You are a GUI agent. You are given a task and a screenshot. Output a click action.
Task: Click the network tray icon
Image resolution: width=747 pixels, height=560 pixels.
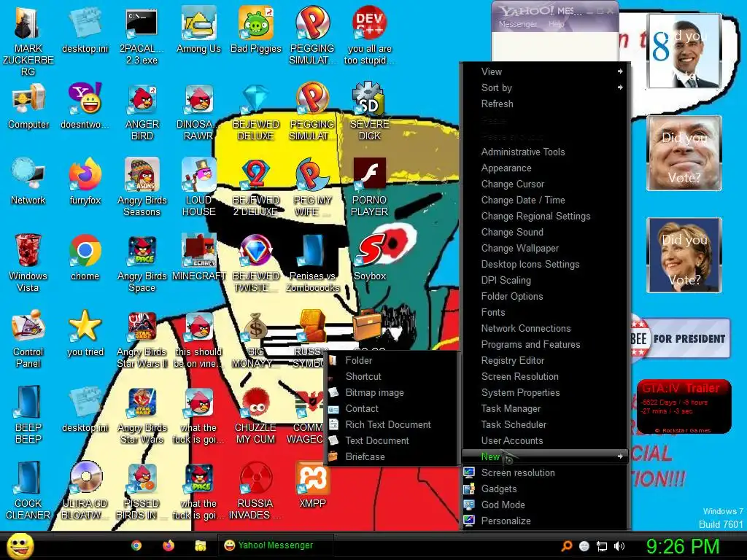tap(602, 546)
